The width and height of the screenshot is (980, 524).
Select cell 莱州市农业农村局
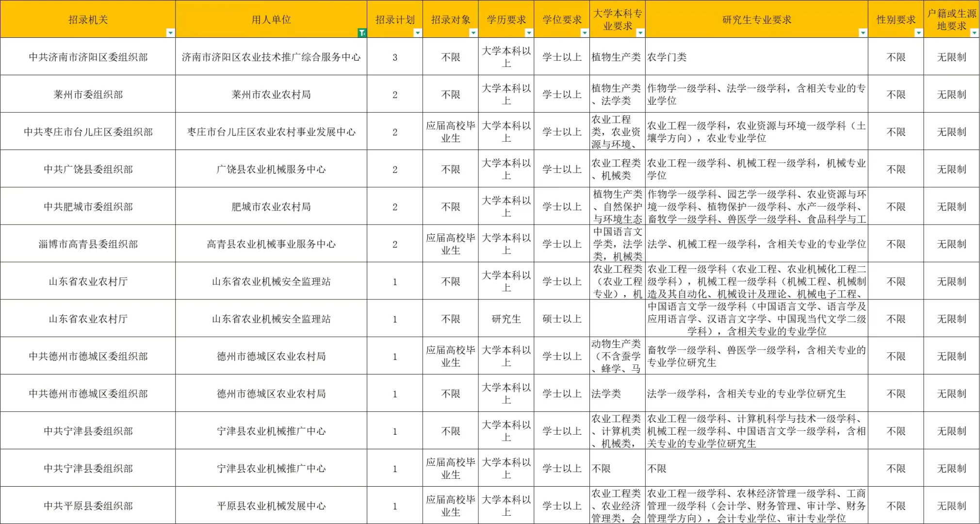point(271,94)
